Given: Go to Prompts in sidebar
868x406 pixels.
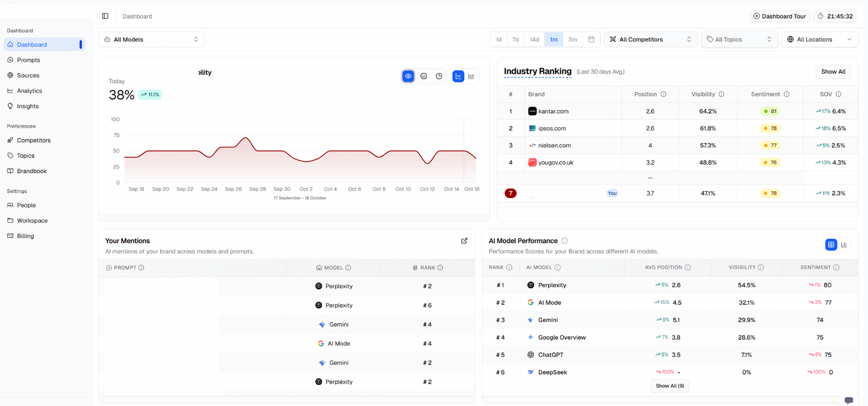Looking at the screenshot, I should tap(44, 60).
